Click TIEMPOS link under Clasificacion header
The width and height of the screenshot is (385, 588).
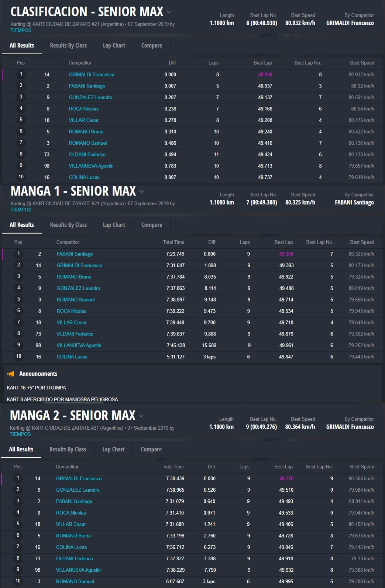21,30
